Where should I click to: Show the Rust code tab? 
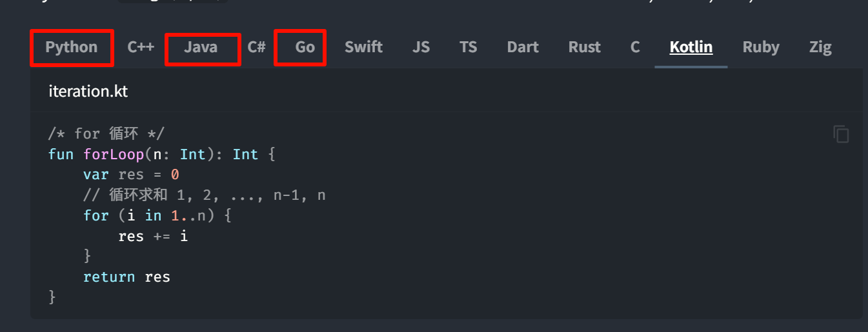[585, 47]
